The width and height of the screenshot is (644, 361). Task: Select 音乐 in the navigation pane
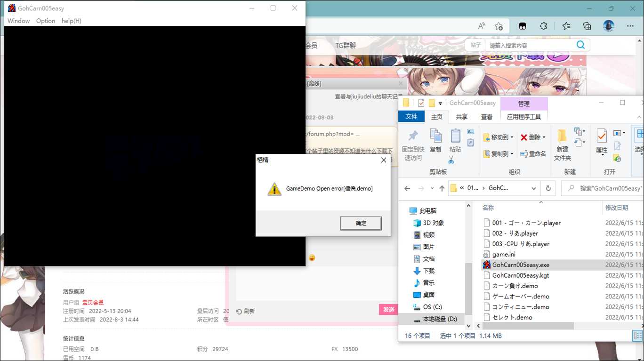424,283
